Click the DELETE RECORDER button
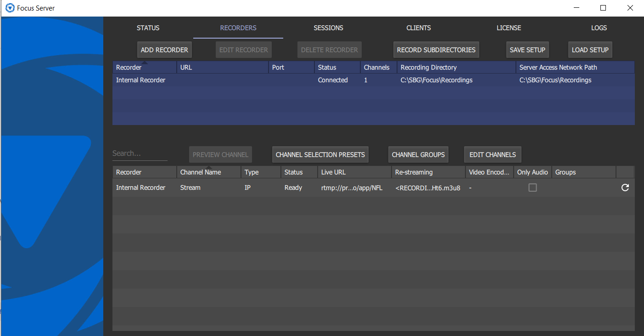 tap(330, 50)
